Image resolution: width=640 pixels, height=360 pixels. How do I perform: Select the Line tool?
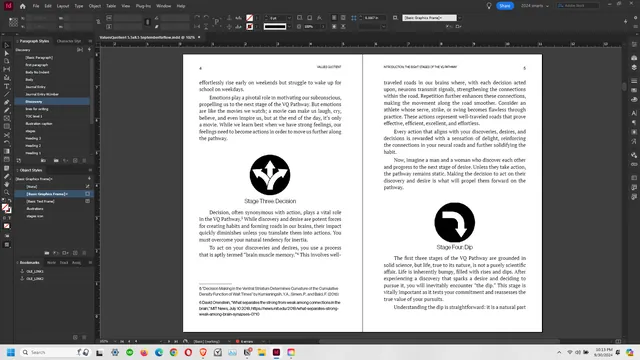click(7, 94)
